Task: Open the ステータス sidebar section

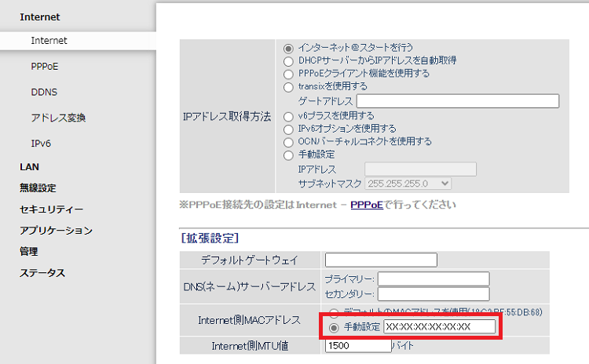Action: coord(42,272)
